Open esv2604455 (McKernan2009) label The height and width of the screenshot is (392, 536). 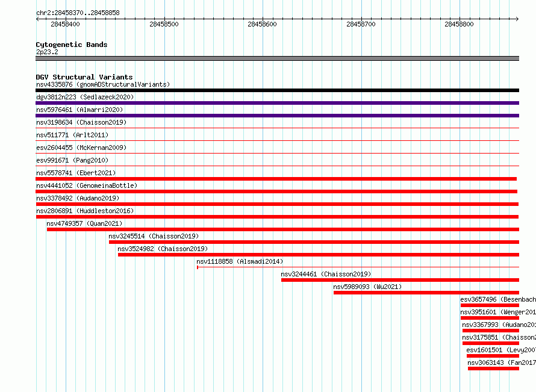81,148
